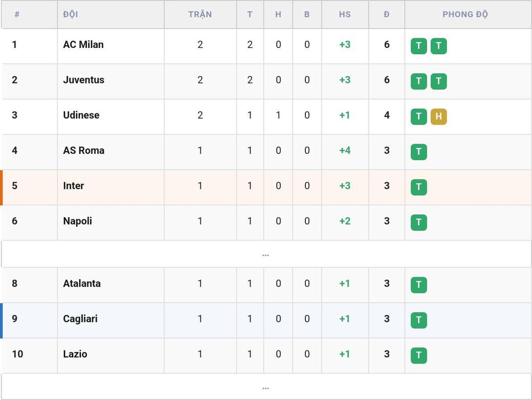
Task: Click the ĐỘI column header
Action: click(x=71, y=14)
